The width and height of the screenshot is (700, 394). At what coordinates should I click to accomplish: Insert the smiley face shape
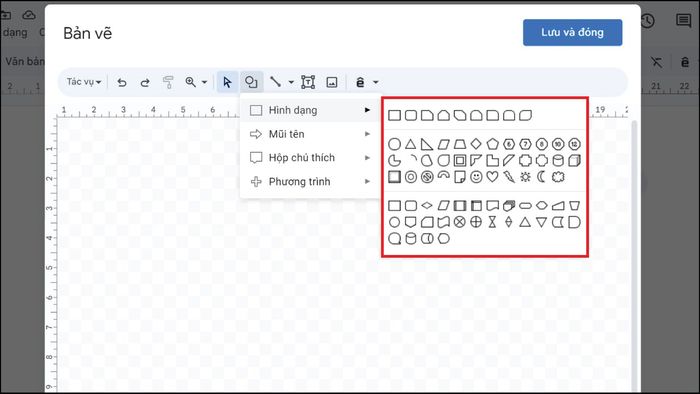click(x=476, y=177)
